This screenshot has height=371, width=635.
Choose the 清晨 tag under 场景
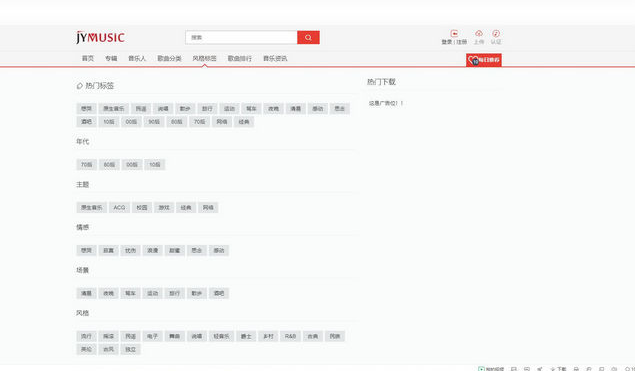pos(86,293)
